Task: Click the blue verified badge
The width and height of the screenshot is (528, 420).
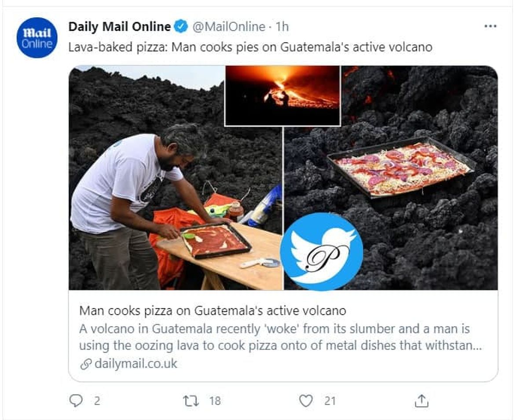Action: tap(180, 26)
